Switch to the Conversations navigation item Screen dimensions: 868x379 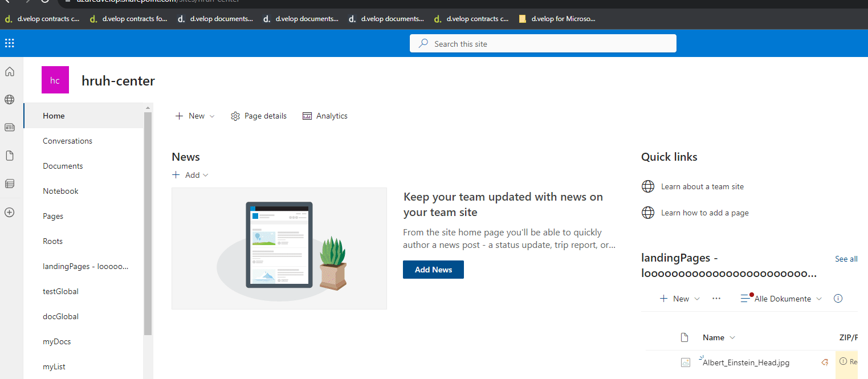67,141
